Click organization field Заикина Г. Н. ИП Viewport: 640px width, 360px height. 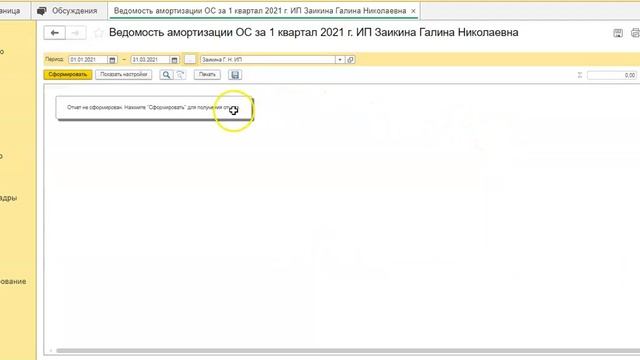(x=268, y=60)
